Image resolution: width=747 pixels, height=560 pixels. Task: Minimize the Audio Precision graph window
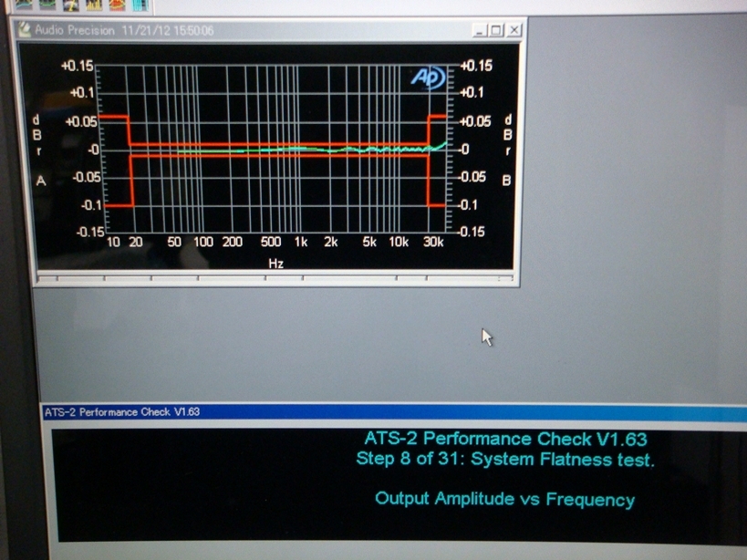click(480, 31)
